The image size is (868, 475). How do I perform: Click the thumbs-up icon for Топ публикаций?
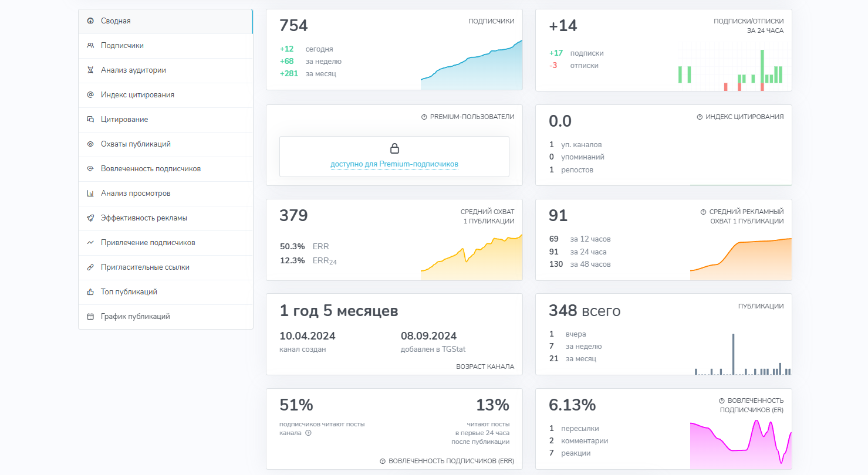click(90, 292)
